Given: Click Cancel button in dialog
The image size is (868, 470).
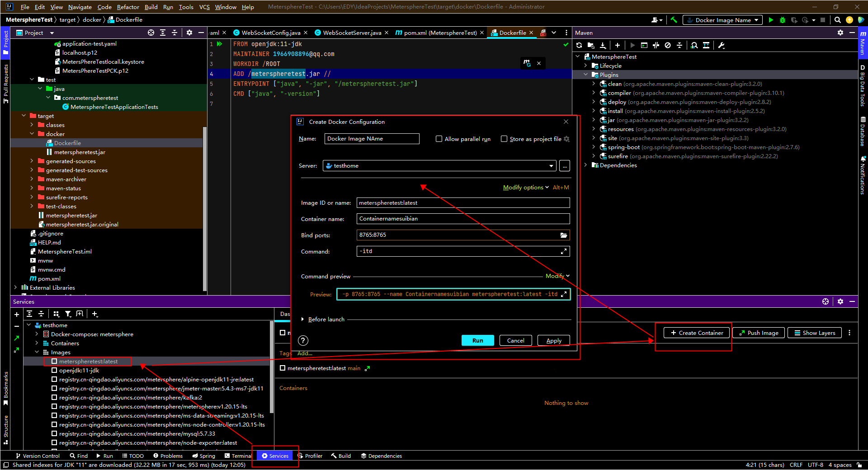Looking at the screenshot, I should 515,340.
